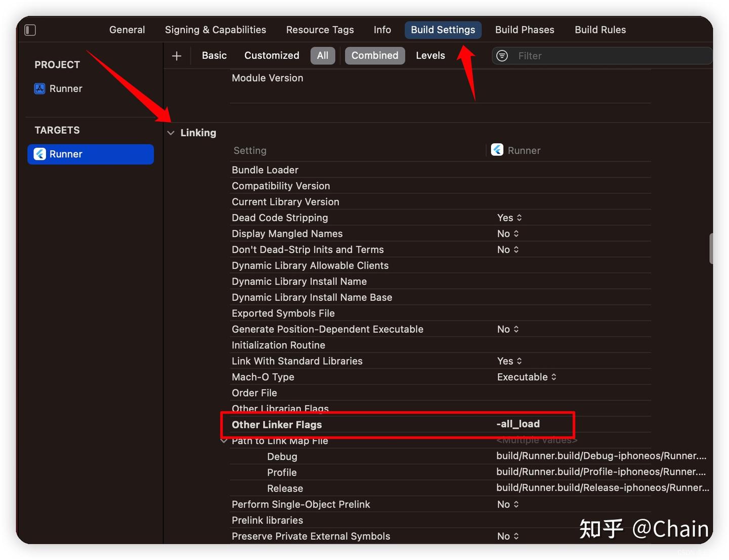
Task: Open Link With Standard Libraries dropdown
Action: coord(509,361)
